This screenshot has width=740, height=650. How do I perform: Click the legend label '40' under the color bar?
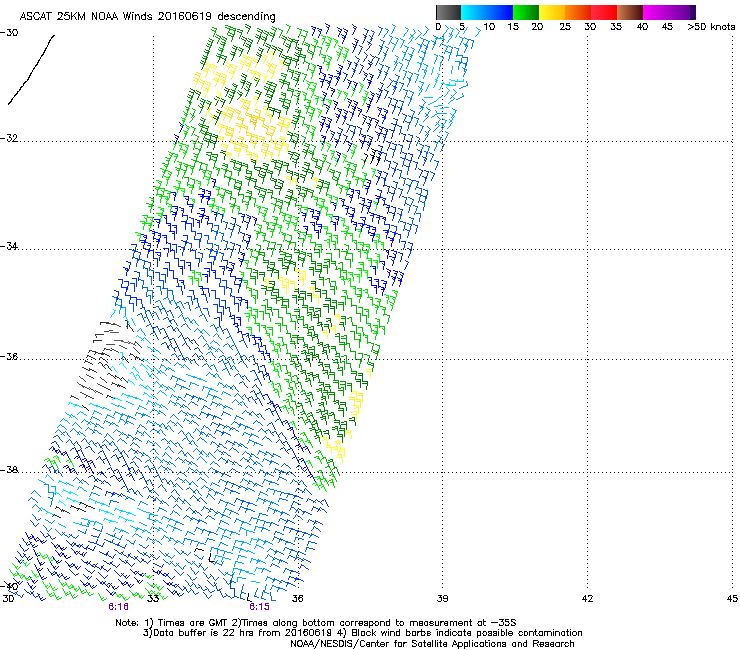point(642,27)
